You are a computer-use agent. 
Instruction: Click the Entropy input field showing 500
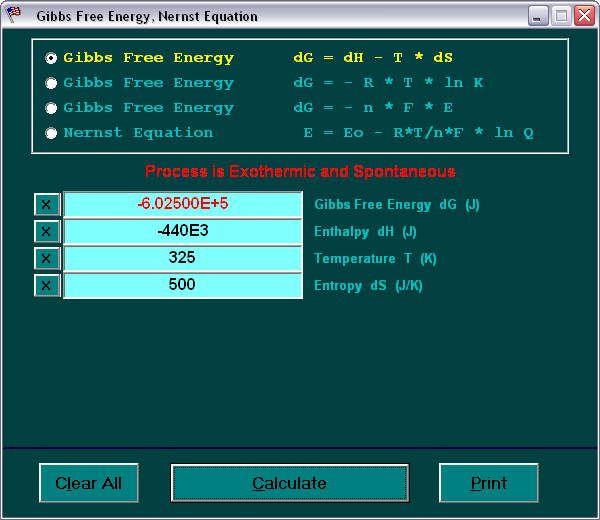pyautogui.click(x=183, y=285)
